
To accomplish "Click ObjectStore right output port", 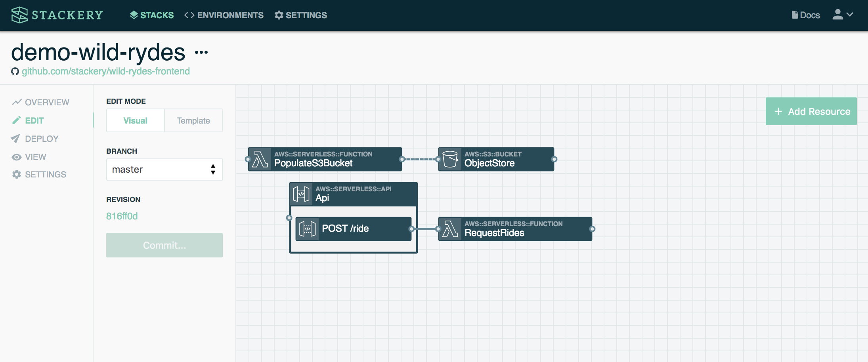I will pos(554,159).
